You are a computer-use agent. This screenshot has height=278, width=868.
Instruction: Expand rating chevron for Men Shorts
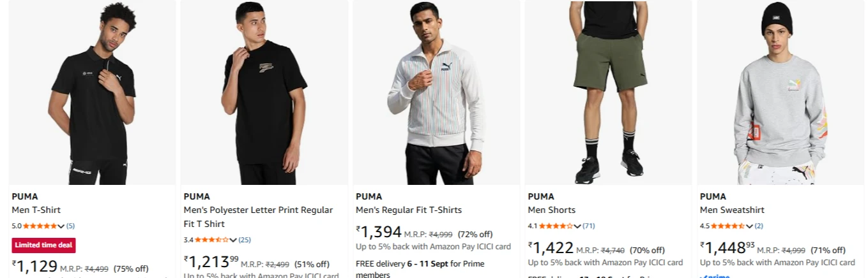click(577, 226)
